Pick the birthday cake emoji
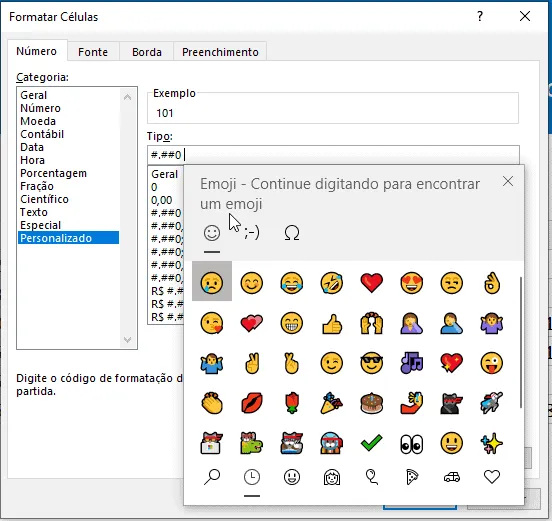This screenshot has width=552, height=521. [x=372, y=403]
